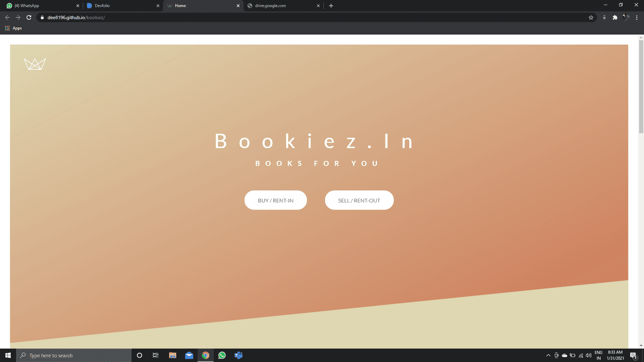Close the Home tab

tap(238, 6)
